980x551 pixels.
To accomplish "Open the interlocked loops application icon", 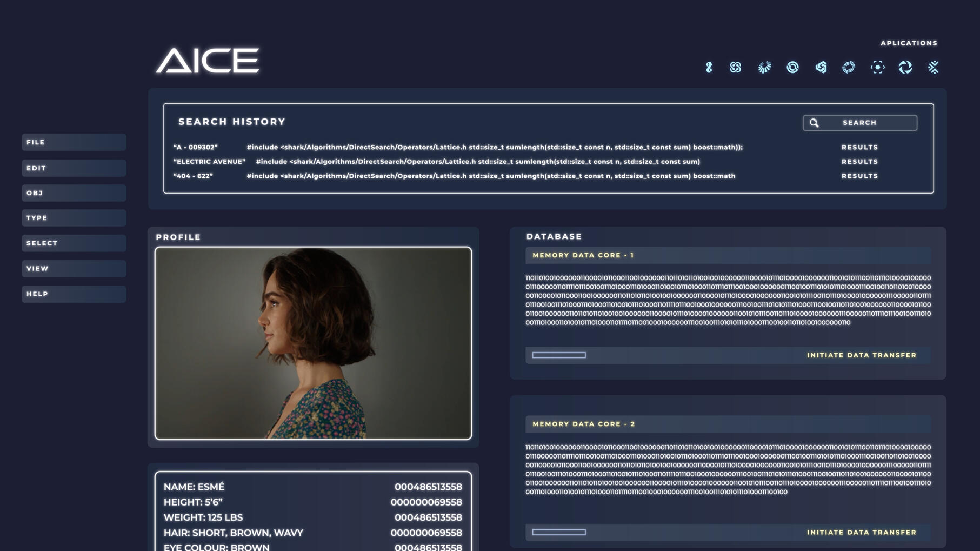I will click(736, 67).
